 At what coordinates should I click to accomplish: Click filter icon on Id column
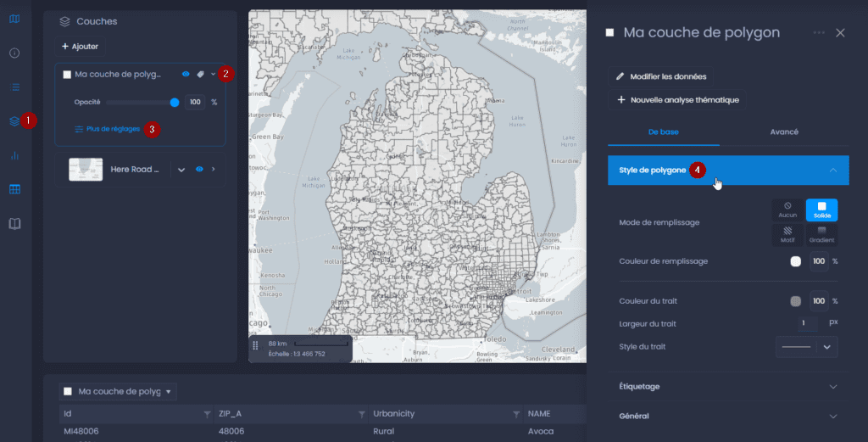tap(207, 414)
